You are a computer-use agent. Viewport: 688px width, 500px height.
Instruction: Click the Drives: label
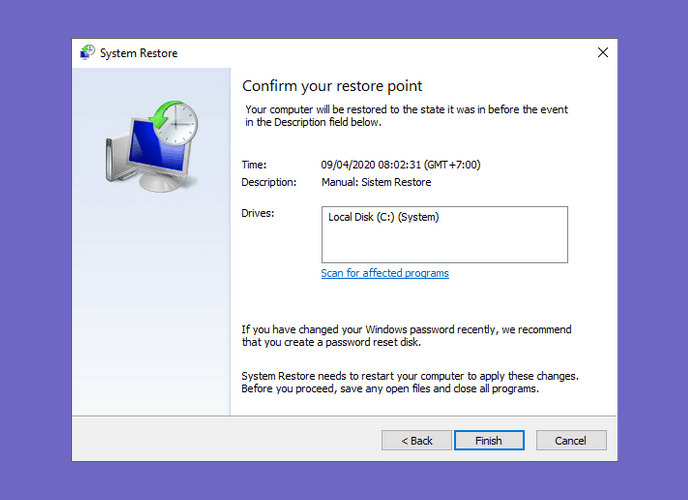(x=258, y=214)
